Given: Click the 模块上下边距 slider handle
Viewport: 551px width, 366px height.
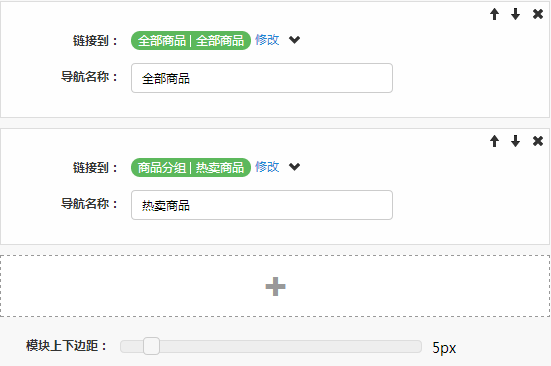Looking at the screenshot, I should pos(151,346).
